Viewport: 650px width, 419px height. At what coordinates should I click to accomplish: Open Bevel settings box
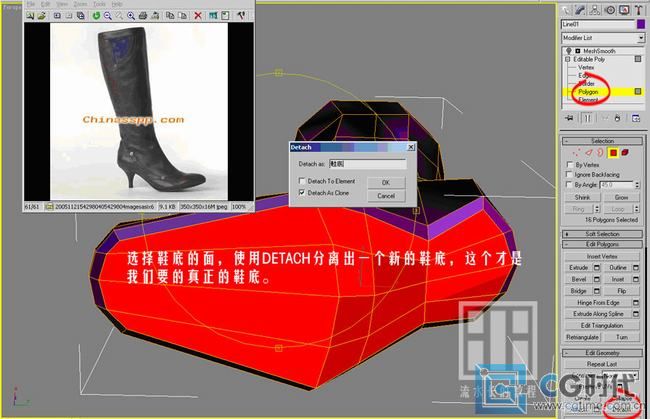click(x=597, y=279)
